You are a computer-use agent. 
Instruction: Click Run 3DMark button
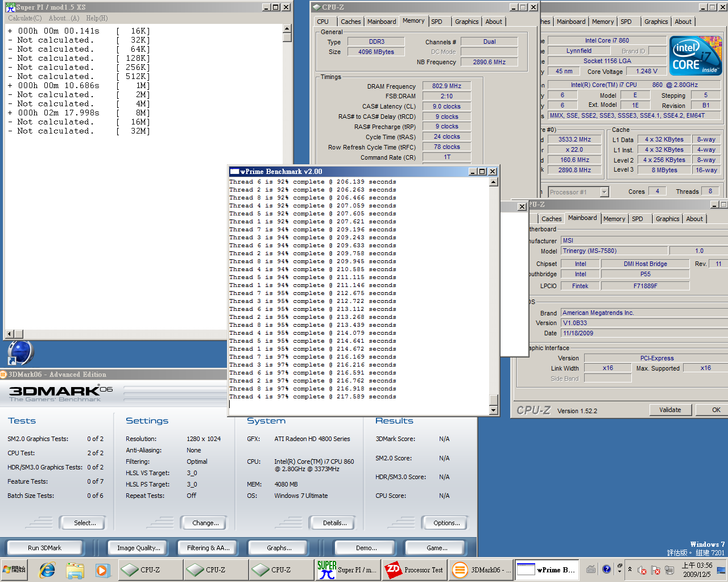pos(44,548)
